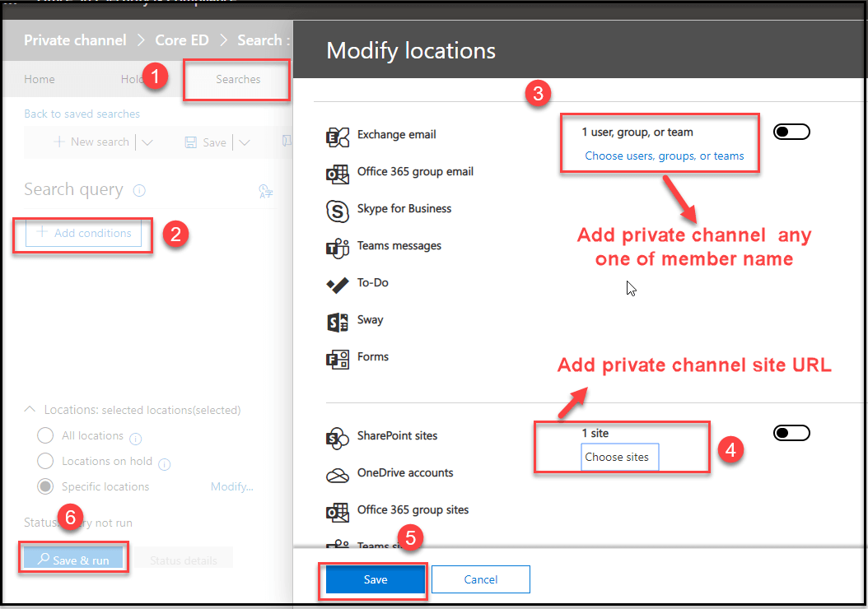This screenshot has height=609, width=868.
Task: Toggle the Exchange email location switch
Action: [791, 132]
